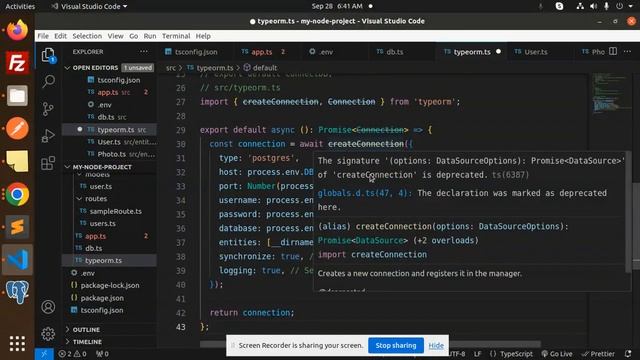Open the Accounts menu icon
The width and height of the screenshot is (640, 360).
[x=48, y=307]
